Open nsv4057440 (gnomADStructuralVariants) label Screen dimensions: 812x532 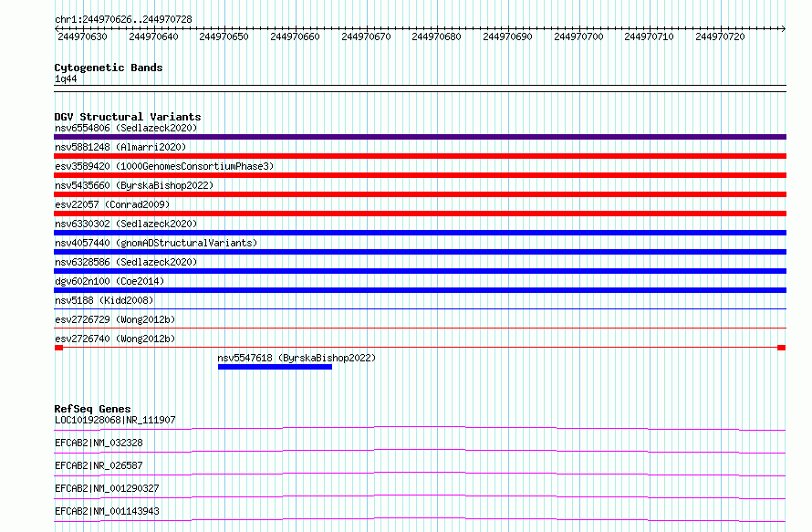pyautogui.click(x=156, y=243)
